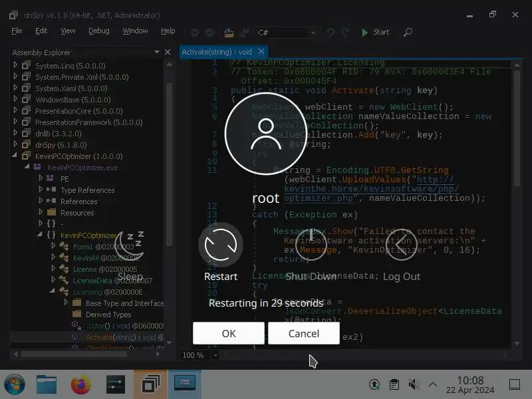Expand the System.Xaml (5.0.0.0) node
The image size is (532, 399).
coord(15,88)
